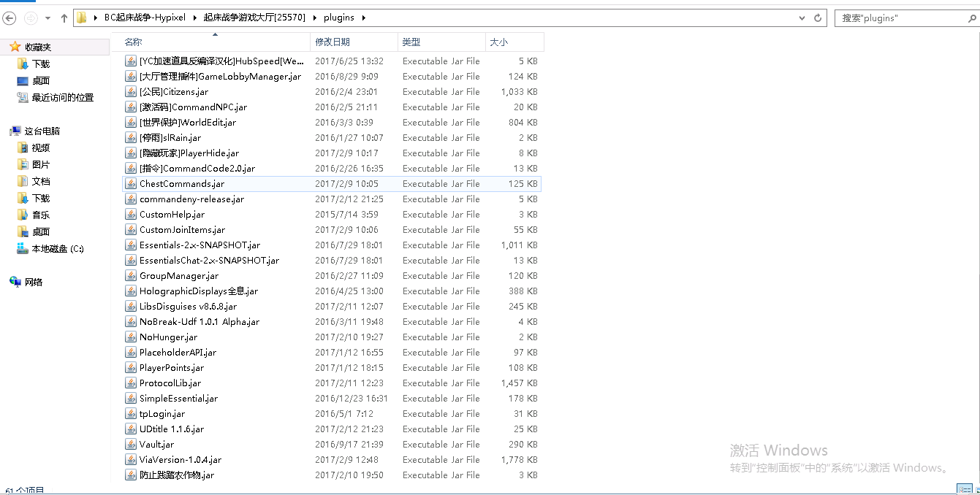980x495 pixels.
Task: Open the recent locations dropdown arrow
Action: 48,18
